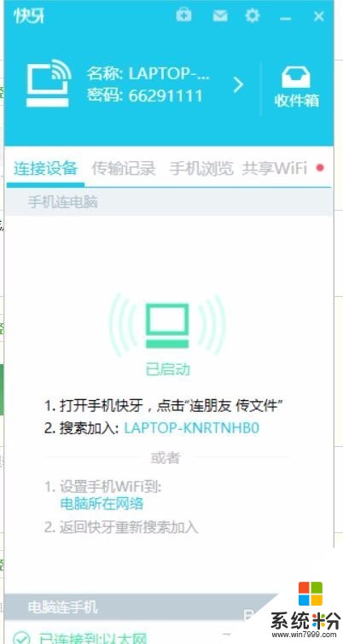Open the 共享WiFi tab
The width and height of the screenshot is (343, 644).
[x=275, y=168]
